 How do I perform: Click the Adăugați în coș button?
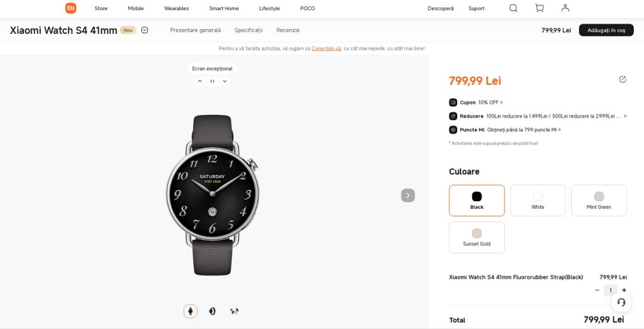pyautogui.click(x=606, y=30)
